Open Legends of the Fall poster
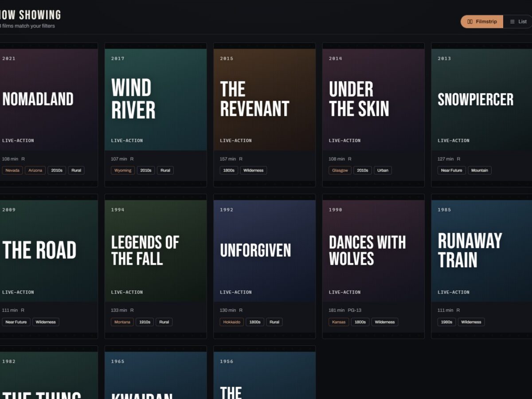Screen dimensions: 532x399 [x=156, y=251]
